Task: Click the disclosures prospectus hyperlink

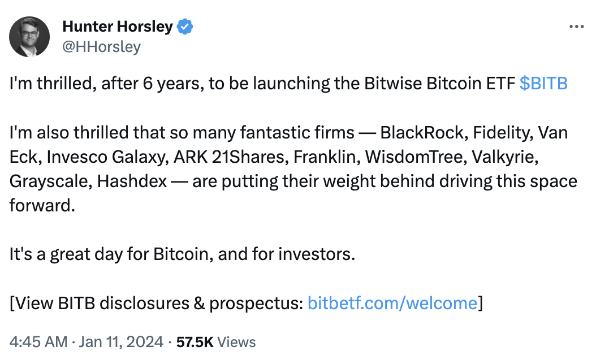Action: [392, 303]
